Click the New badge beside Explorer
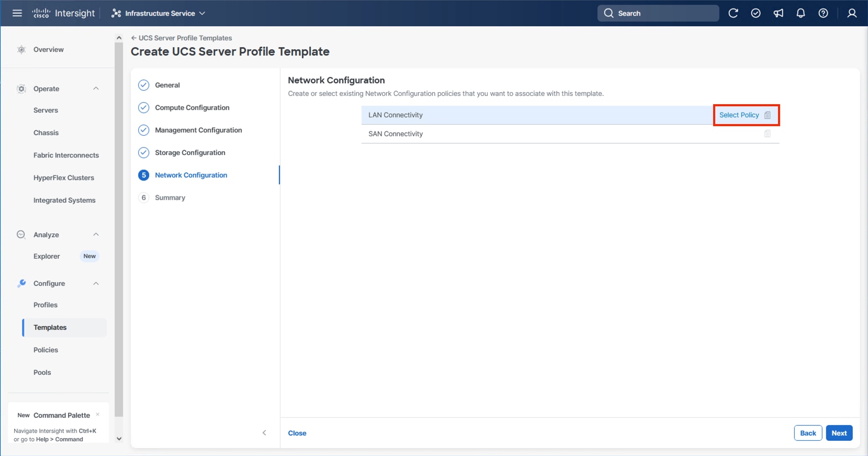Viewport: 868px width, 456px height. [89, 257]
